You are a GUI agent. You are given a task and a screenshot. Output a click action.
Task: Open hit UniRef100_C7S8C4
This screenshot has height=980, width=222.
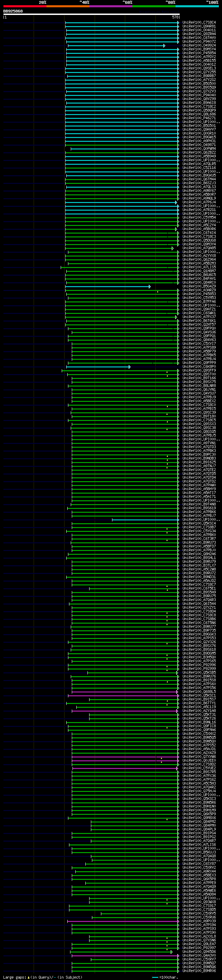tap(199, 23)
